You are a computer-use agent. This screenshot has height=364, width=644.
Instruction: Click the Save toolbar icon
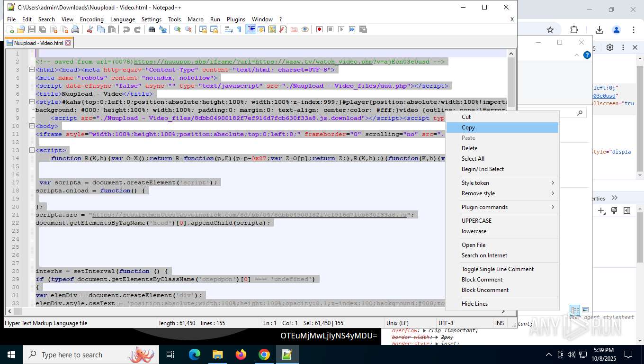coord(32,29)
